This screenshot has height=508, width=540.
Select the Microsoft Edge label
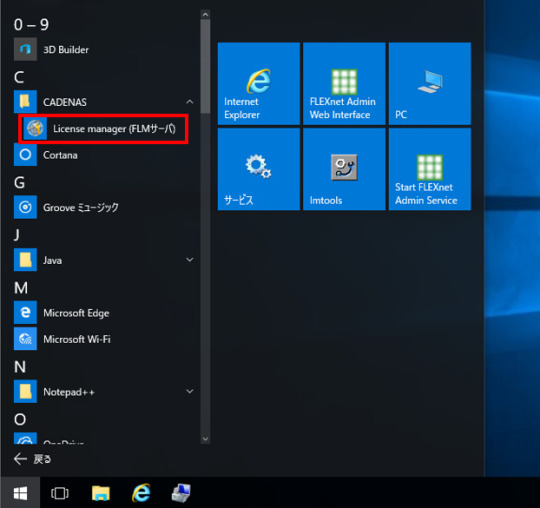pyautogui.click(x=76, y=313)
